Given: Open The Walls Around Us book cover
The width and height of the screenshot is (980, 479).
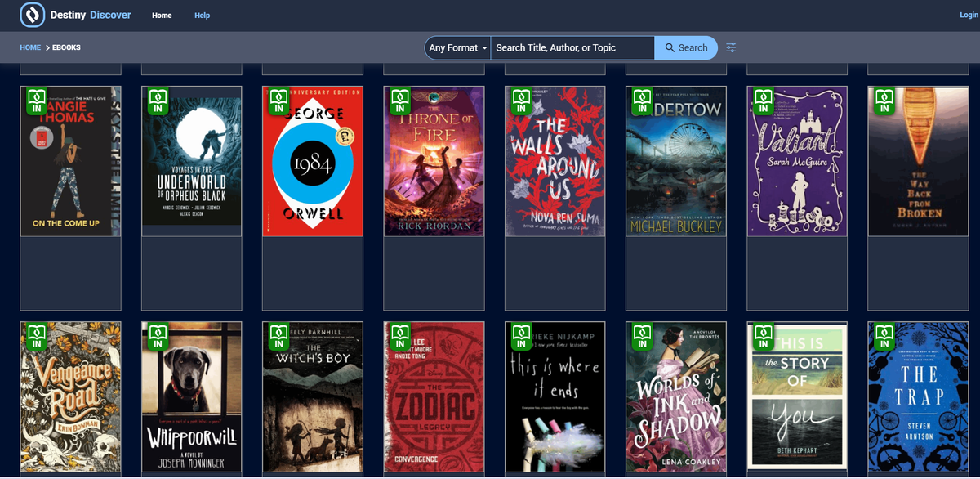Looking at the screenshot, I should click(555, 161).
